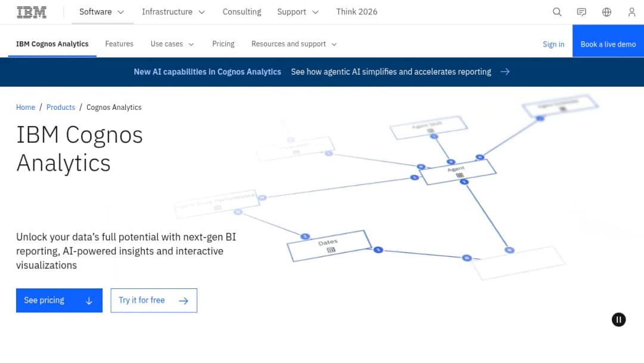Click See how agentic AI simplifies reporting

(x=391, y=72)
